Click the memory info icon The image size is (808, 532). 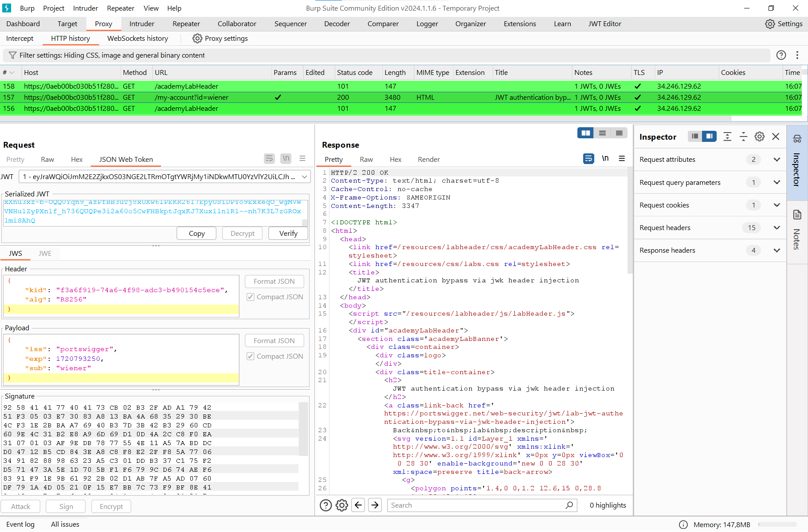(683, 524)
